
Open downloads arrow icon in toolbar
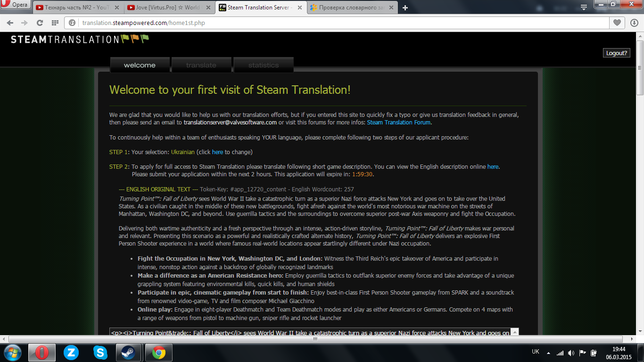click(634, 23)
